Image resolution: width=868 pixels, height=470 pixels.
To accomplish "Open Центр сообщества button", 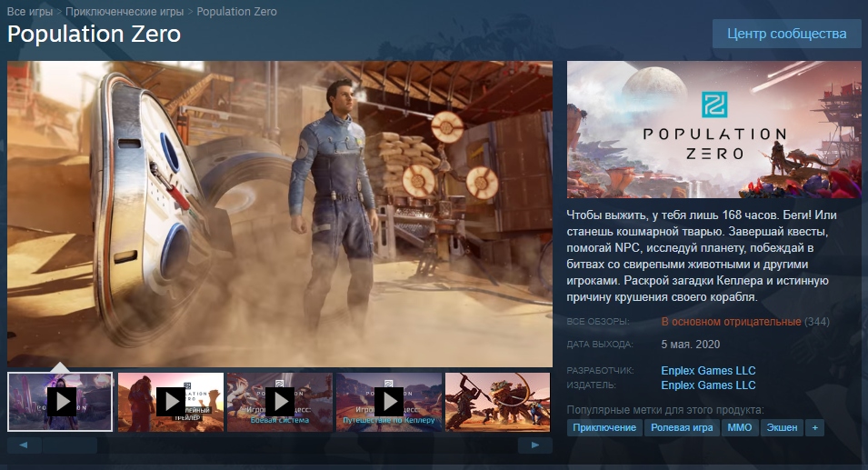I will tap(786, 34).
